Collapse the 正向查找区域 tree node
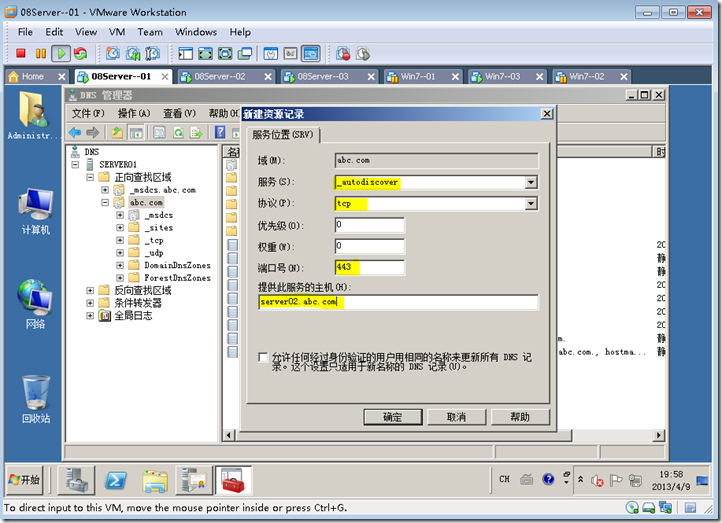Image resolution: width=722 pixels, height=523 pixels. (x=90, y=177)
